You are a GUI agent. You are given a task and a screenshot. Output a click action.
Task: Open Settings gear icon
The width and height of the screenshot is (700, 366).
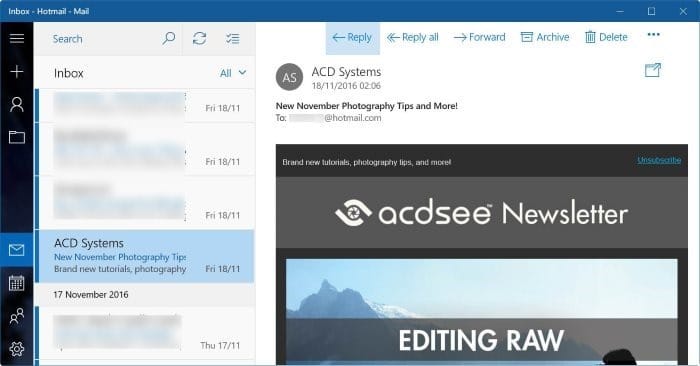pos(17,349)
